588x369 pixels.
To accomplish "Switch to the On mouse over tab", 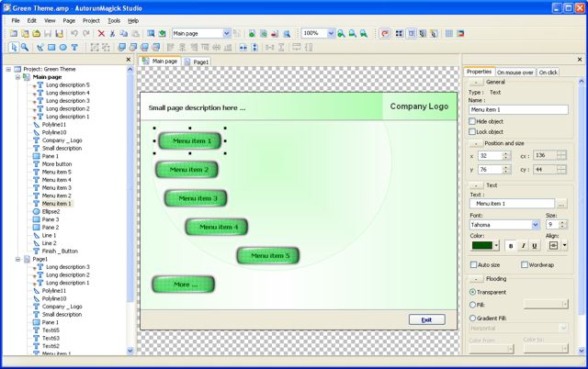I will [x=514, y=73].
